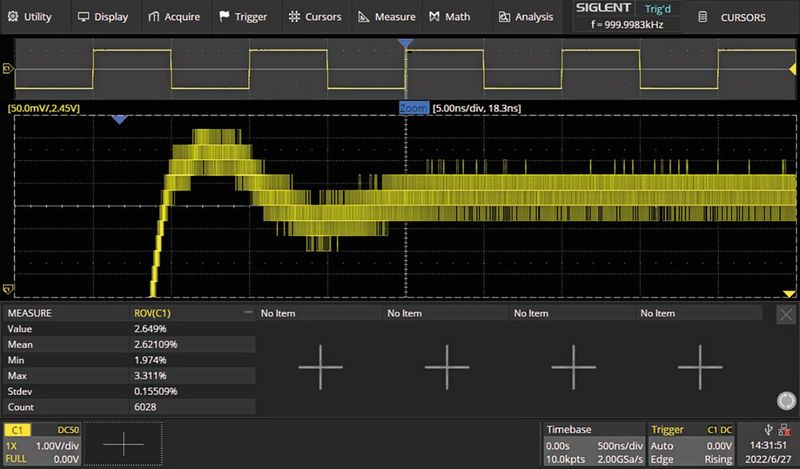The image size is (800, 469).
Task: Add a channel with the plus box
Action: point(123,444)
